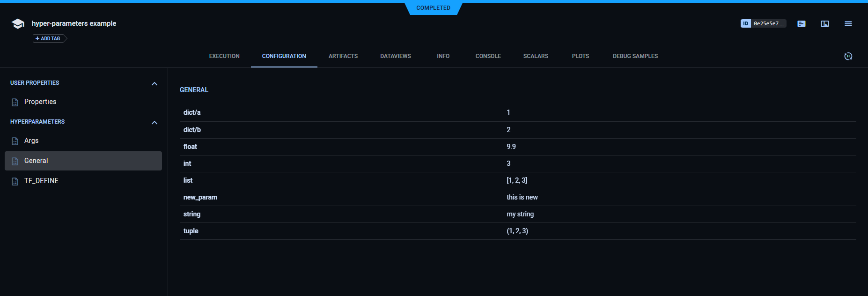
Task: Open the description panel icon
Action: [801, 24]
